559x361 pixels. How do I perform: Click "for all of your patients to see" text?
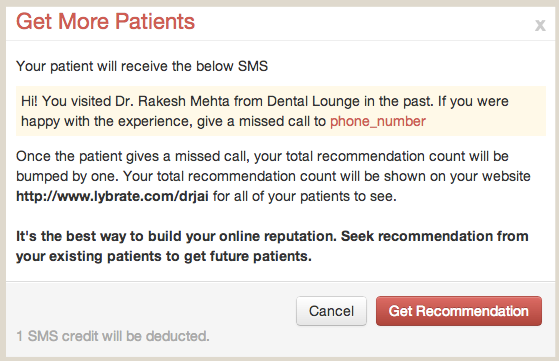304,196
